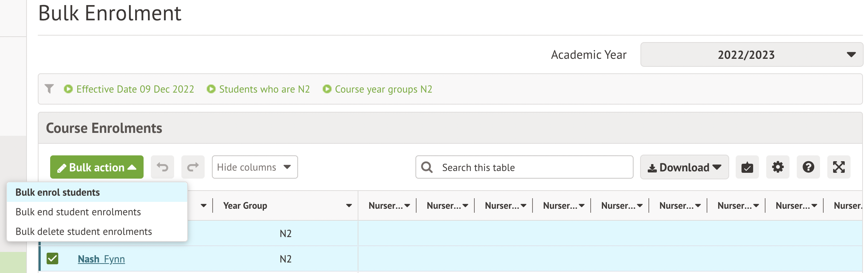The width and height of the screenshot is (868, 273).
Task: Open the Hide columns dropdown
Action: pos(254,167)
